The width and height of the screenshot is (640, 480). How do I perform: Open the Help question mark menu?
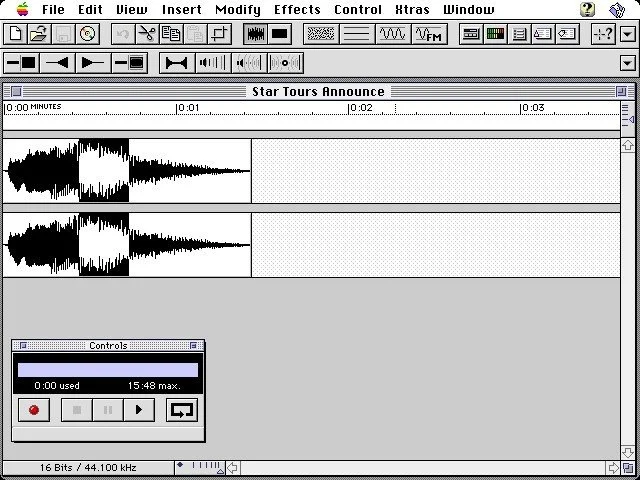588,9
